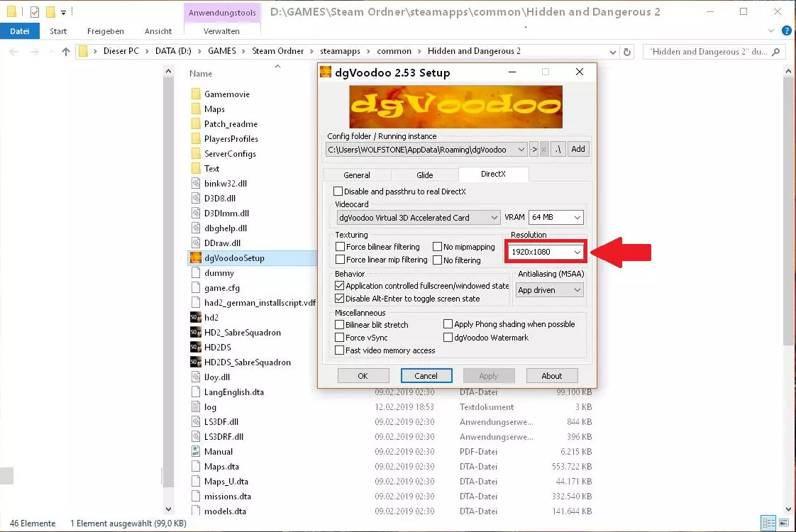Open the Ansicht ribbon tab
The height and width of the screenshot is (532, 796).
158,31
